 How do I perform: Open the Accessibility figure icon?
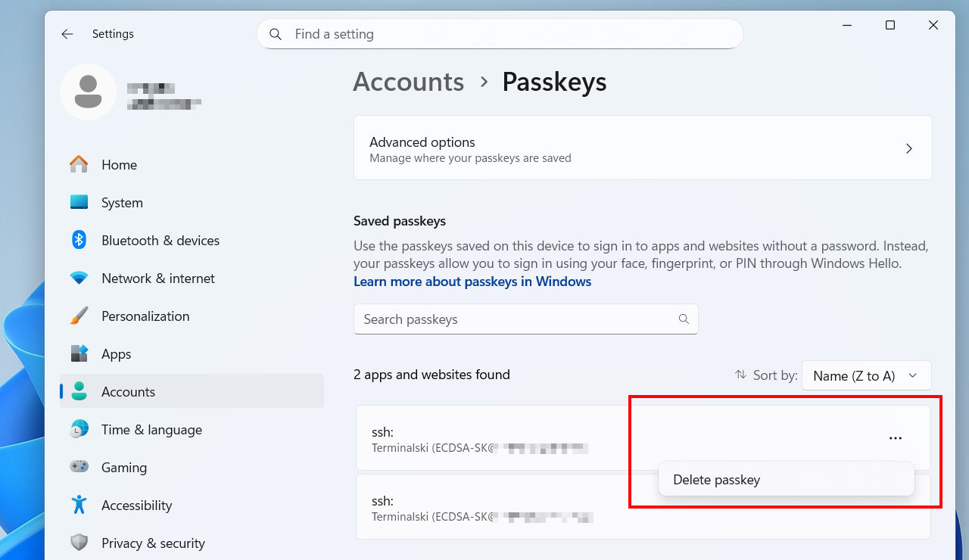click(79, 506)
